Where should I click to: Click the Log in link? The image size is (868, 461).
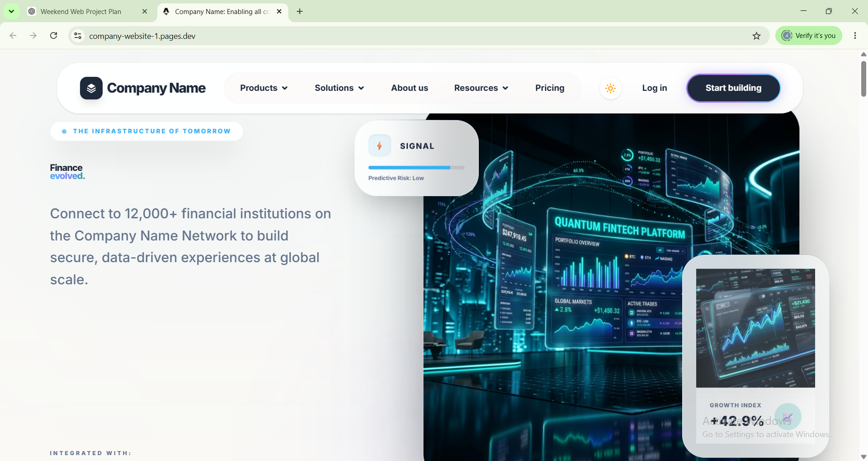click(654, 88)
